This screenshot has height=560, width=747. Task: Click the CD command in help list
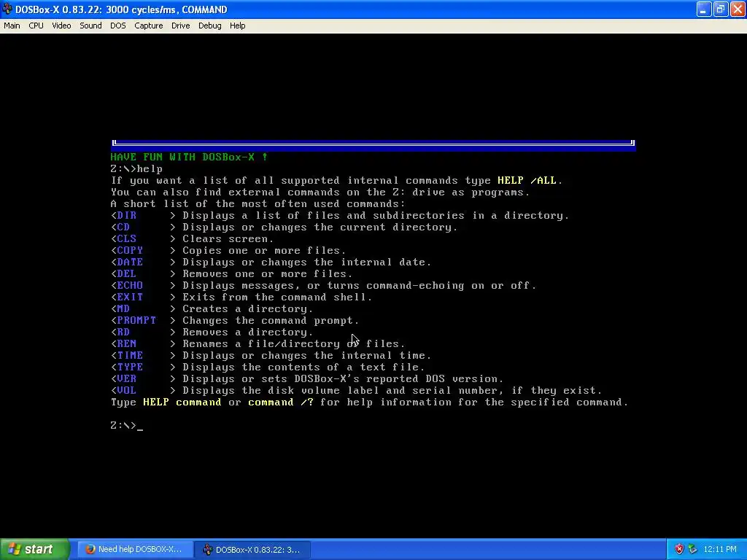coord(123,227)
